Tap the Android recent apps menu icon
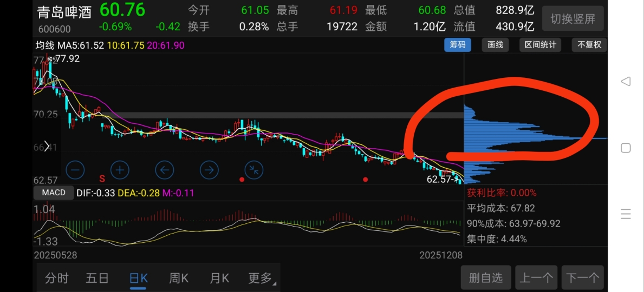 coord(626,214)
